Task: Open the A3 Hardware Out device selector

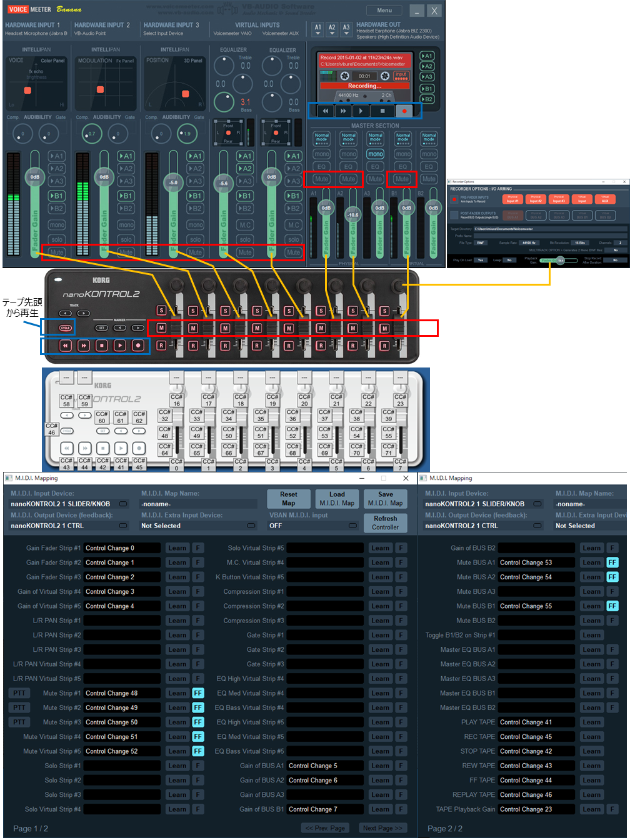Action: coord(346,29)
